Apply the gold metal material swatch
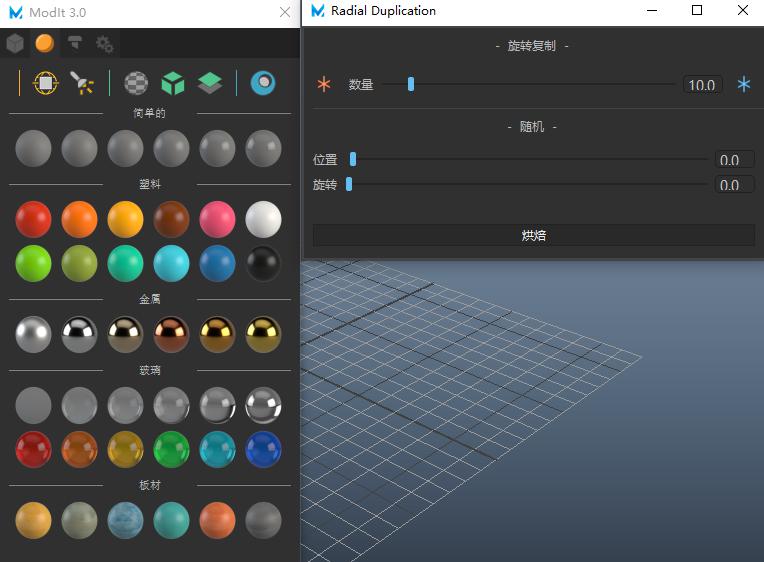 point(218,334)
